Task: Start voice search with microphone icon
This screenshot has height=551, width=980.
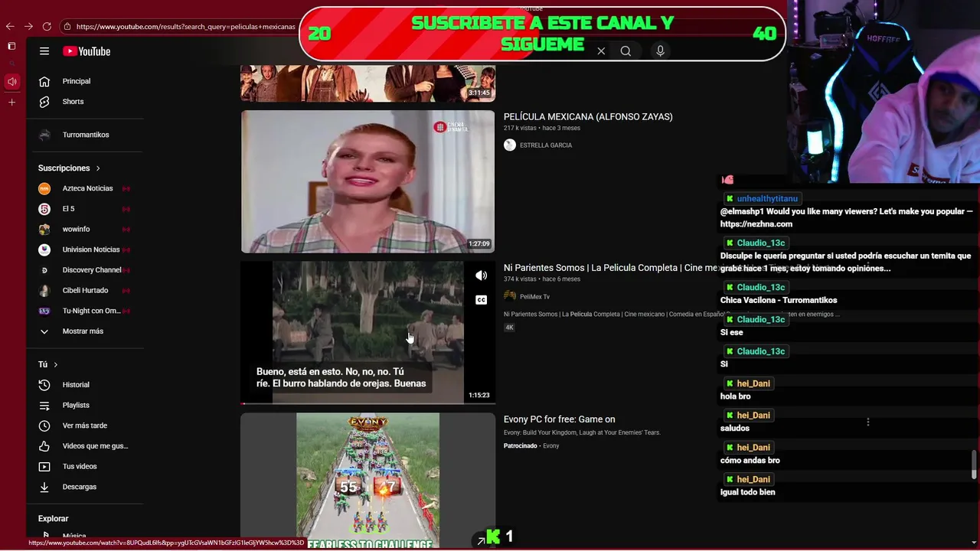Action: tap(660, 51)
